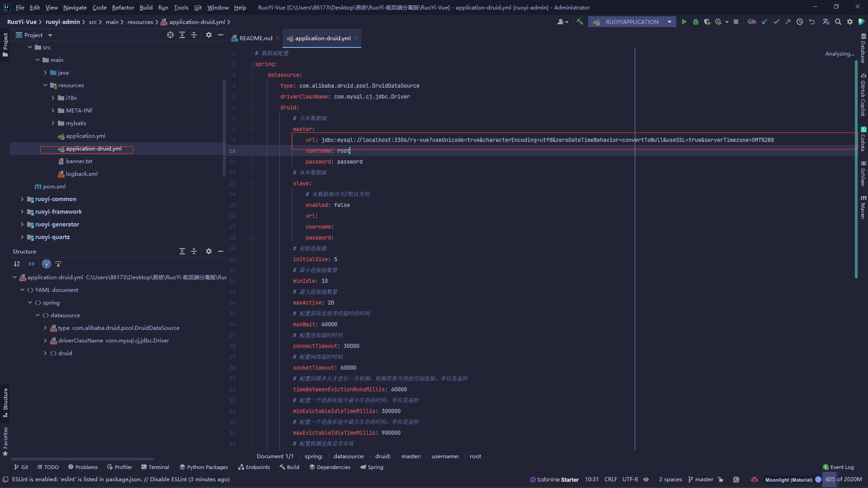Switch to the README.md tab
The height and width of the screenshot is (488, 868).
tap(255, 38)
